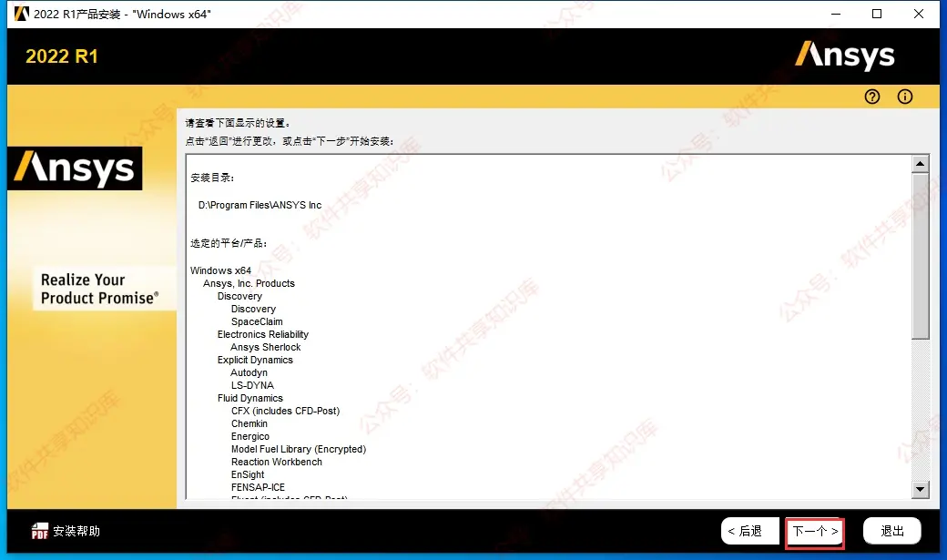
Task: Open the help question mark icon
Action: [x=872, y=97]
